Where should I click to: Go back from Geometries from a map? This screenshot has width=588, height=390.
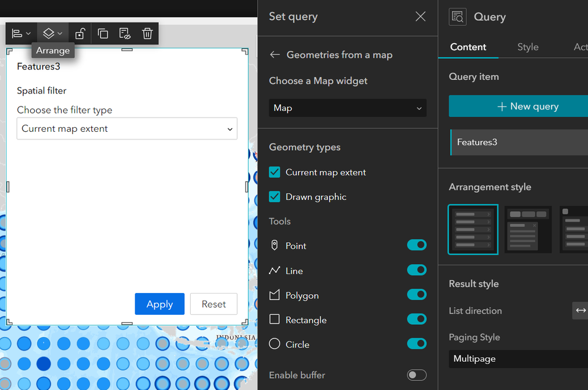tap(275, 55)
